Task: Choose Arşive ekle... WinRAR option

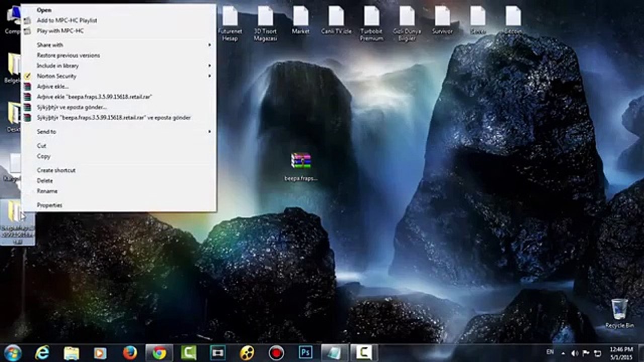Action: click(x=53, y=86)
